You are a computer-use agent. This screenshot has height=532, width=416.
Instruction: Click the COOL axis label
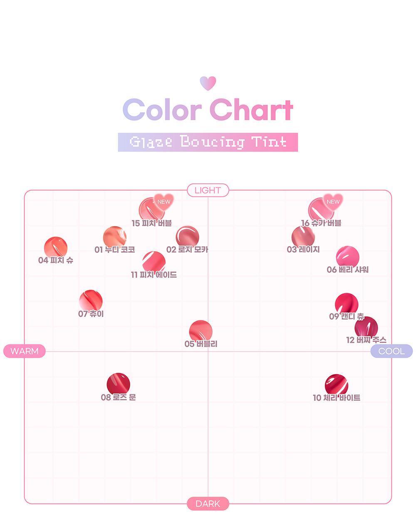click(391, 351)
